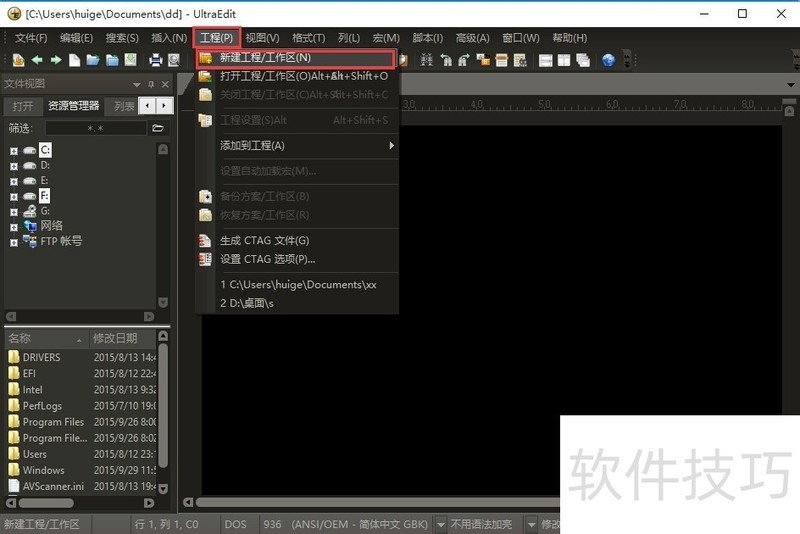Open the 编辑(E) menu
The width and height of the screenshot is (800, 534).
pyautogui.click(x=77, y=38)
